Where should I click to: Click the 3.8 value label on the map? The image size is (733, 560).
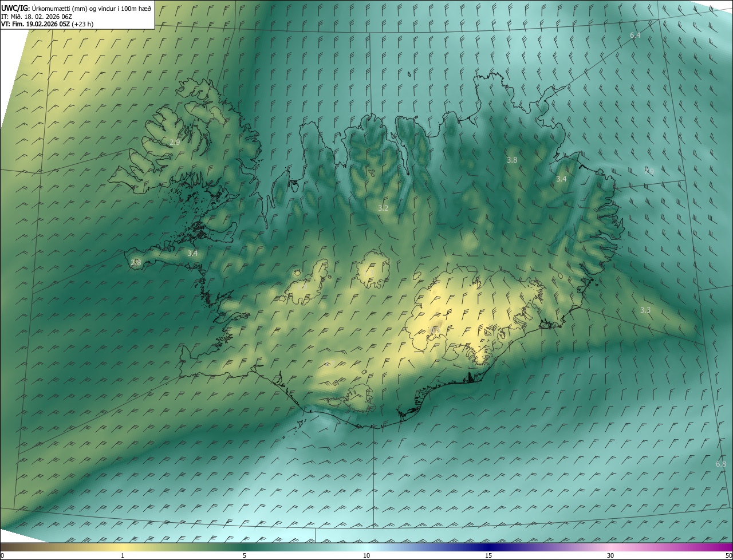tap(512, 160)
